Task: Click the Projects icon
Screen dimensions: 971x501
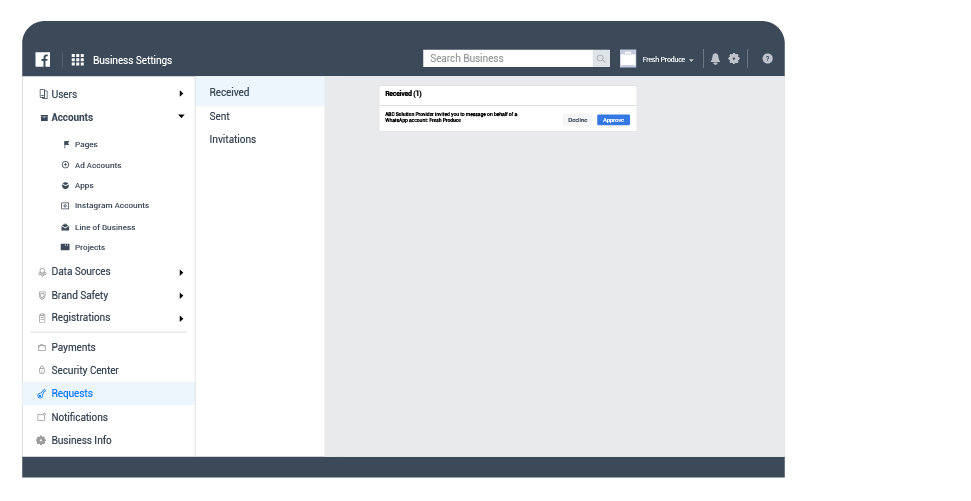Action: coord(65,247)
